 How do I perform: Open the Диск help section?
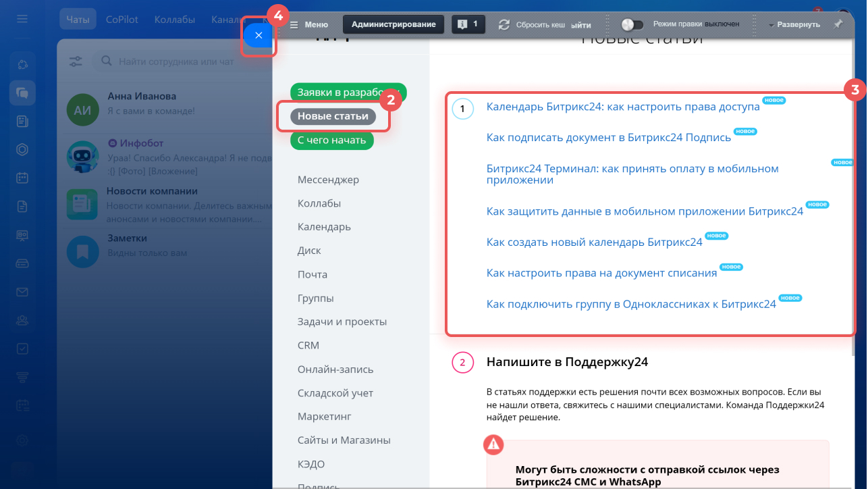click(x=309, y=251)
